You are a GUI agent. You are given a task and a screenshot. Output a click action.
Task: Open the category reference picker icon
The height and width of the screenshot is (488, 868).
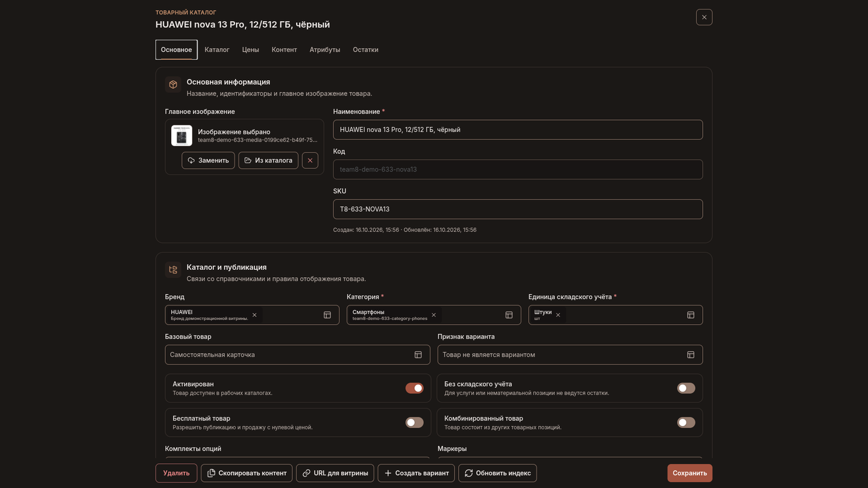pos(509,315)
